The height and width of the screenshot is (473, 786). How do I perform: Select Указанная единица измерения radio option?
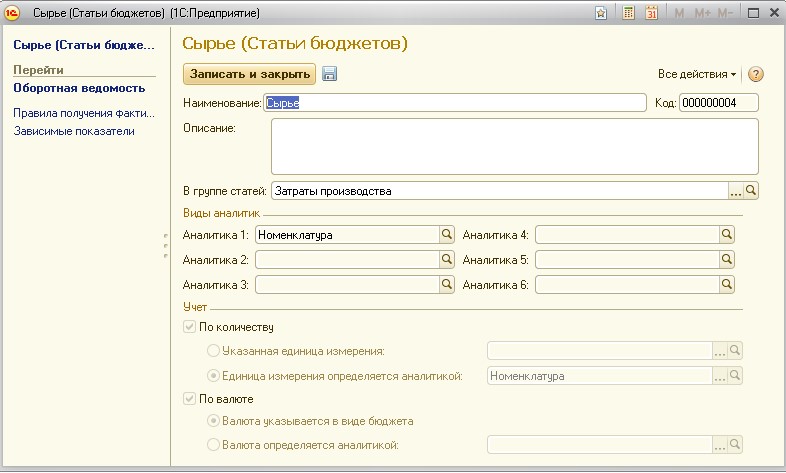213,351
